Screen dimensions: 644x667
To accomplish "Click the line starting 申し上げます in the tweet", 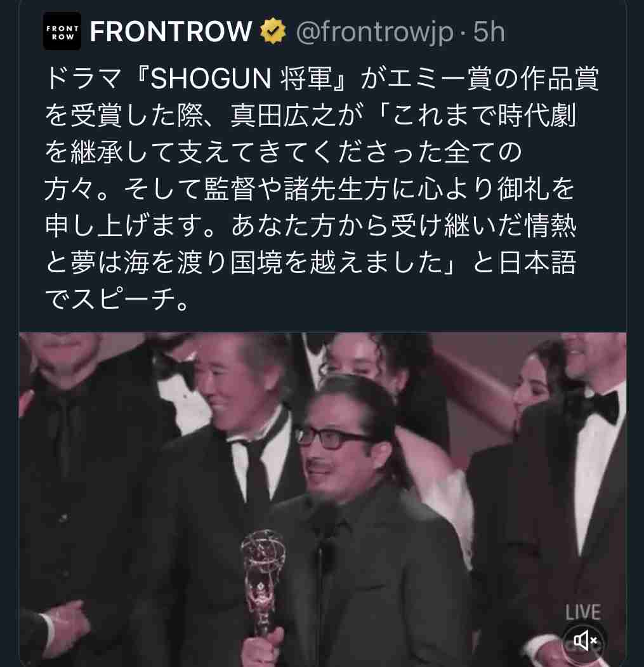I will coord(310,225).
